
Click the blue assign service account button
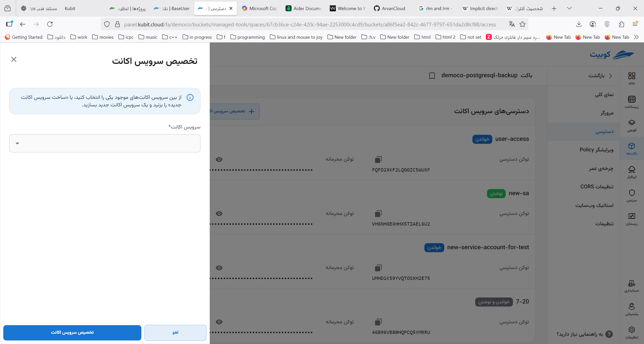tap(72, 332)
